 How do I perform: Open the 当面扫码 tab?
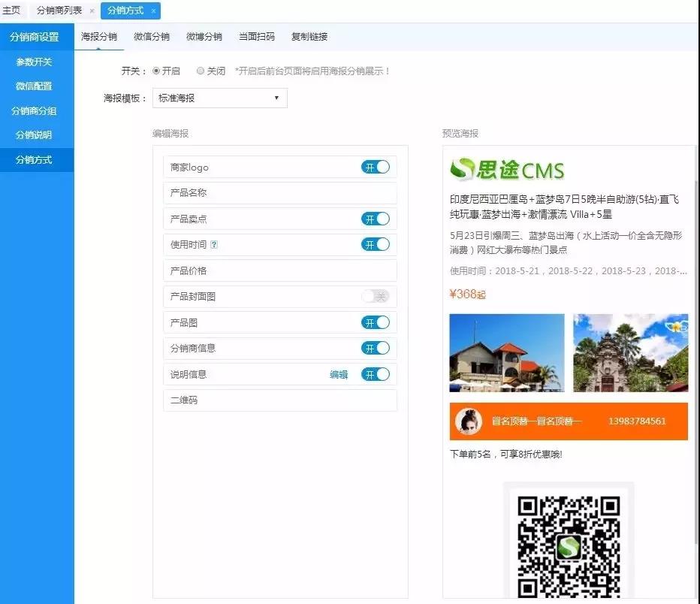pos(256,36)
